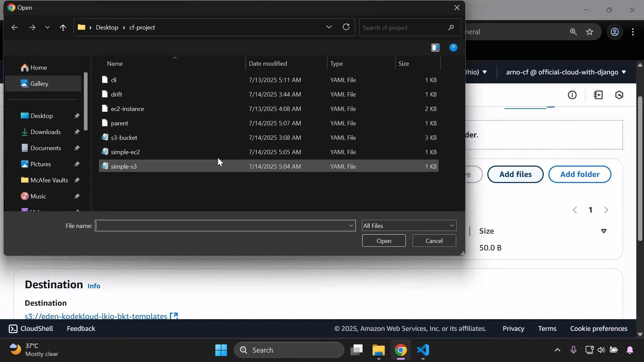644x362 pixels.
Task: Select Downloads in the navigation pane
Action: coord(45,132)
